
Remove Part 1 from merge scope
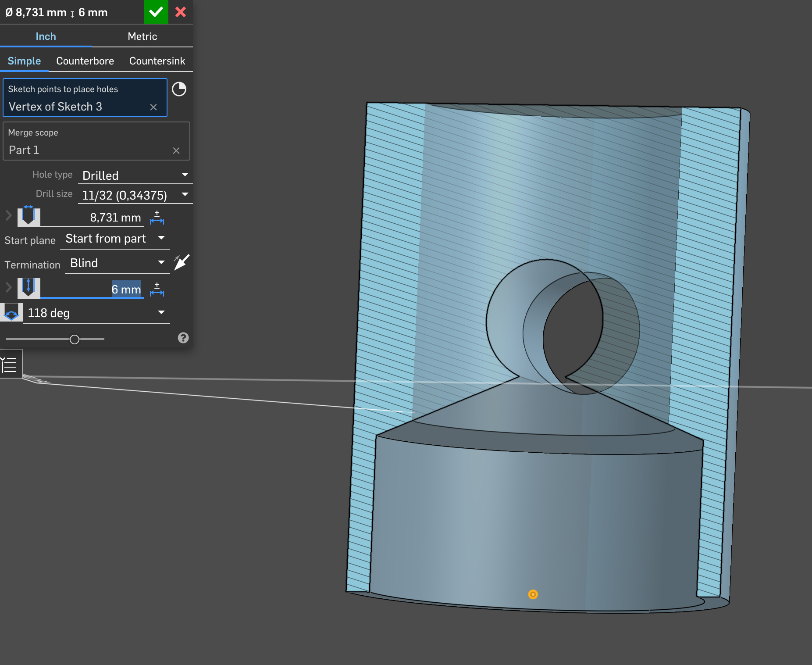coord(176,150)
